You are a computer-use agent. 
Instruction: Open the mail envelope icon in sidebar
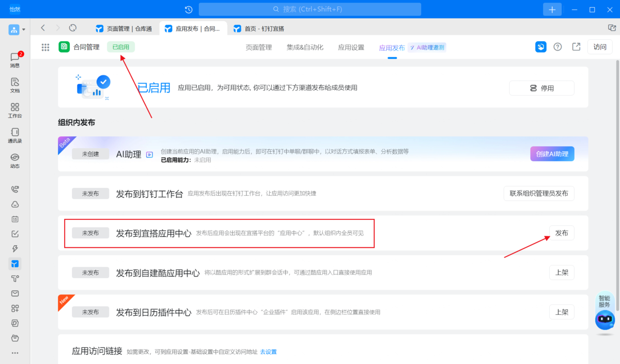point(15,294)
